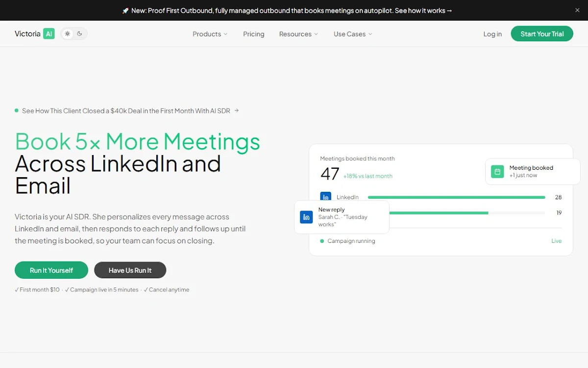588x368 pixels.
Task: Click the LinkedIn icon beside the LinkedIn bar
Action: click(x=325, y=197)
